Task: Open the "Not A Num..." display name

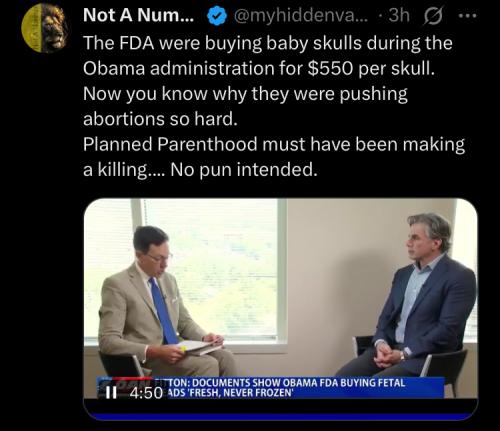Action: pyautogui.click(x=138, y=15)
